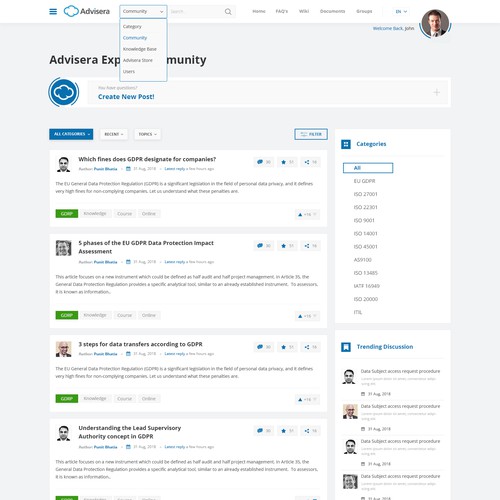Screen dimensions: 500x500
Task: Click comments icon on '3 steps for data transfers' post
Action: pyautogui.click(x=260, y=347)
